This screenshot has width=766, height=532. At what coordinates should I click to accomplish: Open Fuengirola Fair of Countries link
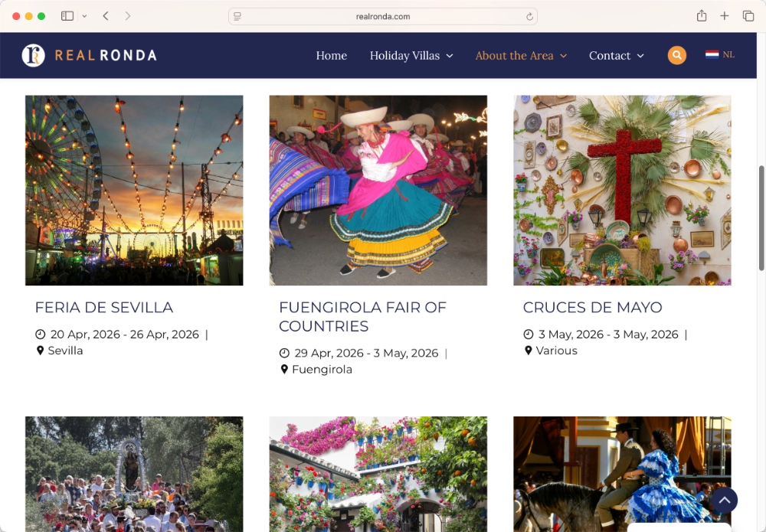362,316
